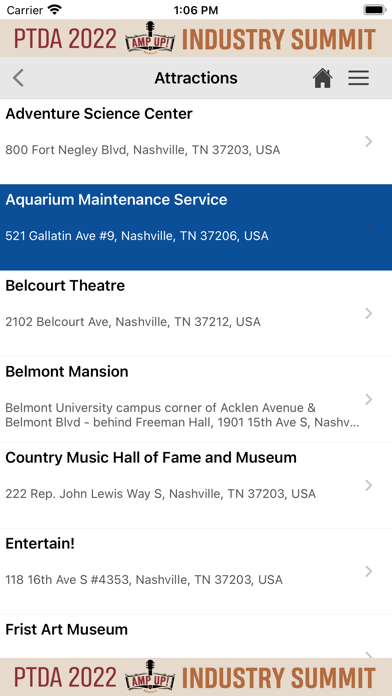Image resolution: width=392 pixels, height=696 pixels.
Task: Tap the AMP UP! logo in bottom banner
Action: pyautogui.click(x=149, y=677)
